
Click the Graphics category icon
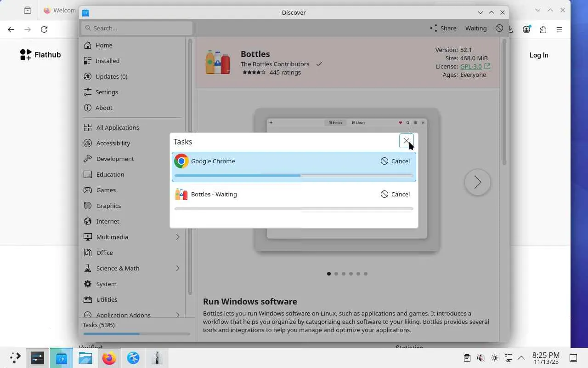pos(88,206)
